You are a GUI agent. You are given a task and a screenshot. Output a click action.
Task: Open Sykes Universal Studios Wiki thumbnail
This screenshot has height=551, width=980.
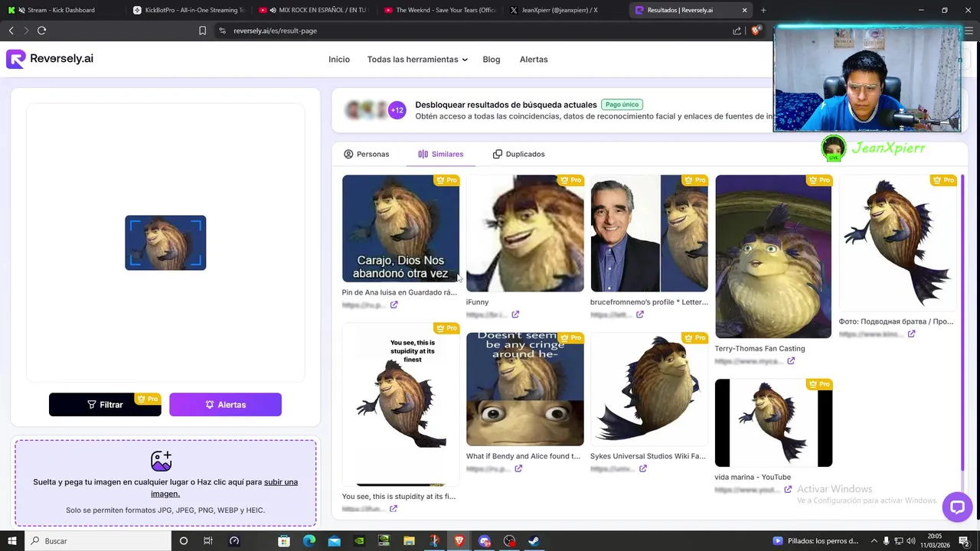(649, 389)
